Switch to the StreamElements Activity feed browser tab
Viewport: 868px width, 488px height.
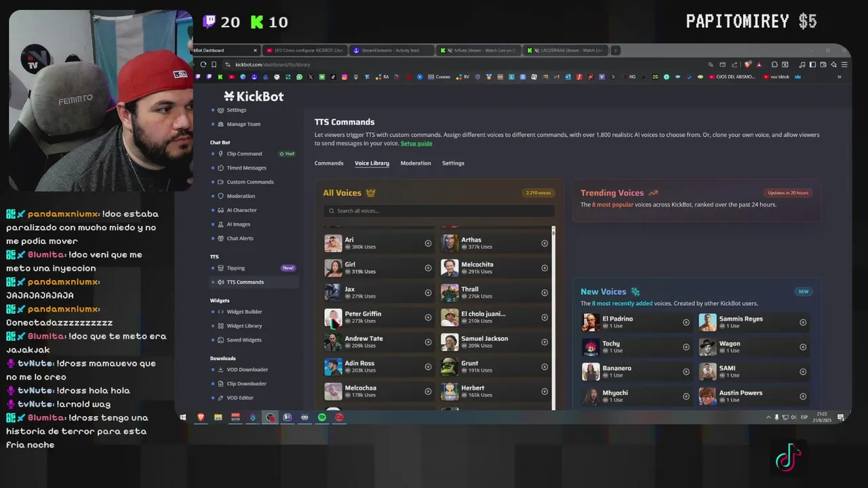click(x=390, y=50)
